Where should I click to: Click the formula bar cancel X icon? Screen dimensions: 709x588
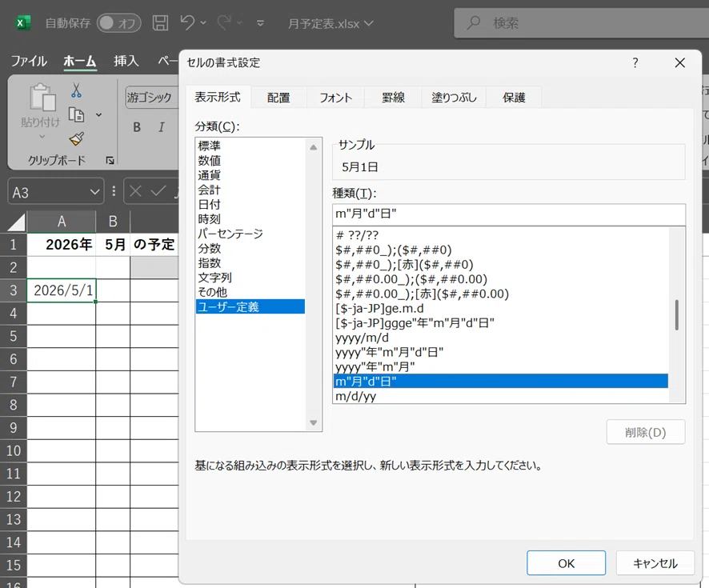pos(135,191)
